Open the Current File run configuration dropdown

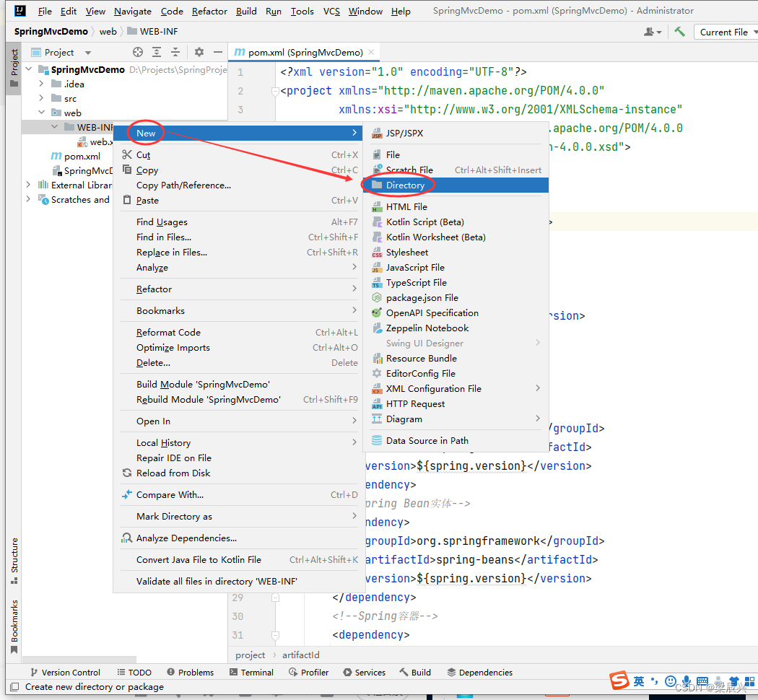pyautogui.click(x=725, y=32)
